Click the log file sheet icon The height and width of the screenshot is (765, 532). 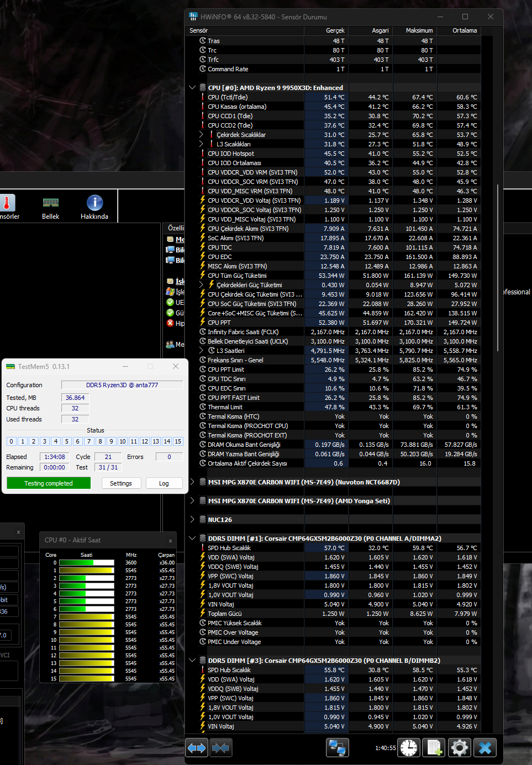434,748
